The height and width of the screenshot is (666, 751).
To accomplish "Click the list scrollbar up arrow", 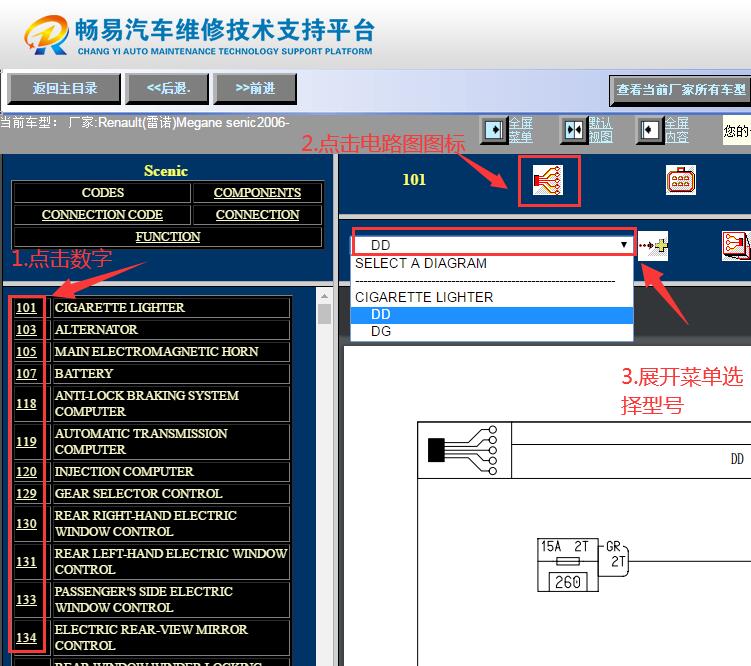I will 324,296.
